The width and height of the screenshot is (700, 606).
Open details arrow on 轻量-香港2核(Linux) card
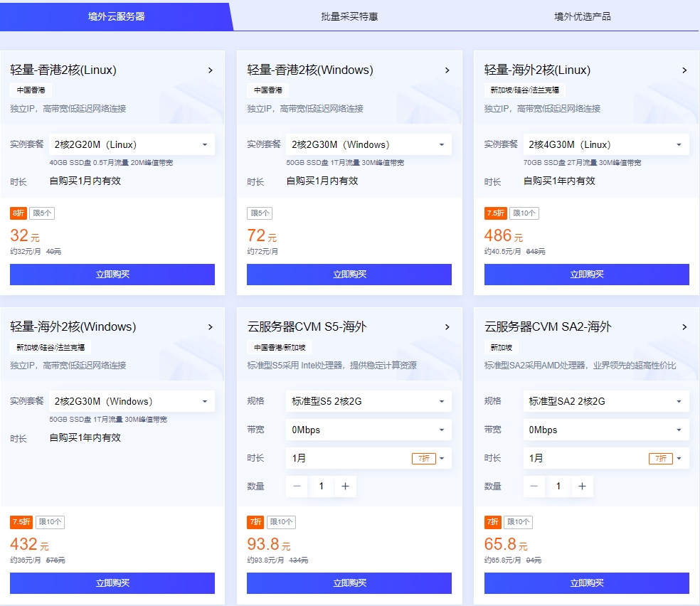pos(210,70)
